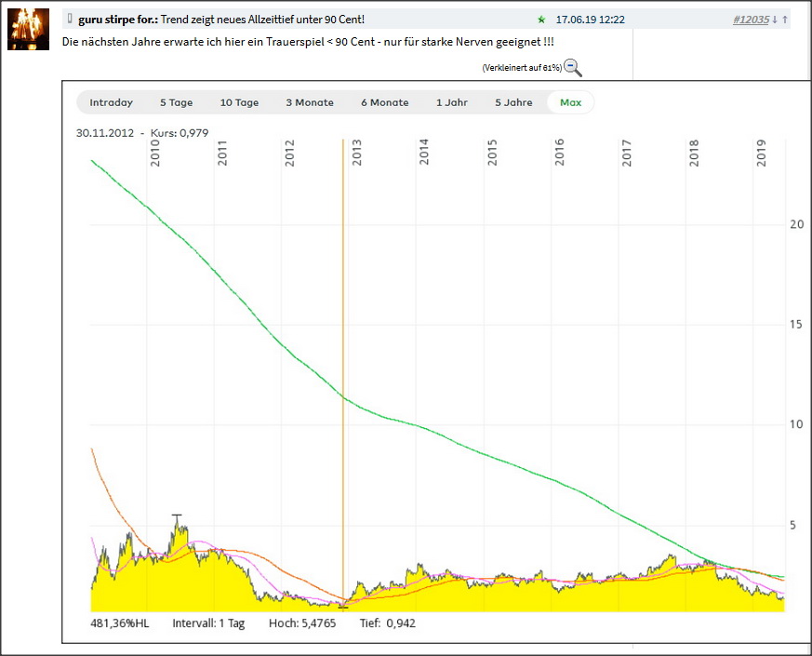Select the 1 Jahr chart range
The height and width of the screenshot is (656, 812).
point(452,102)
